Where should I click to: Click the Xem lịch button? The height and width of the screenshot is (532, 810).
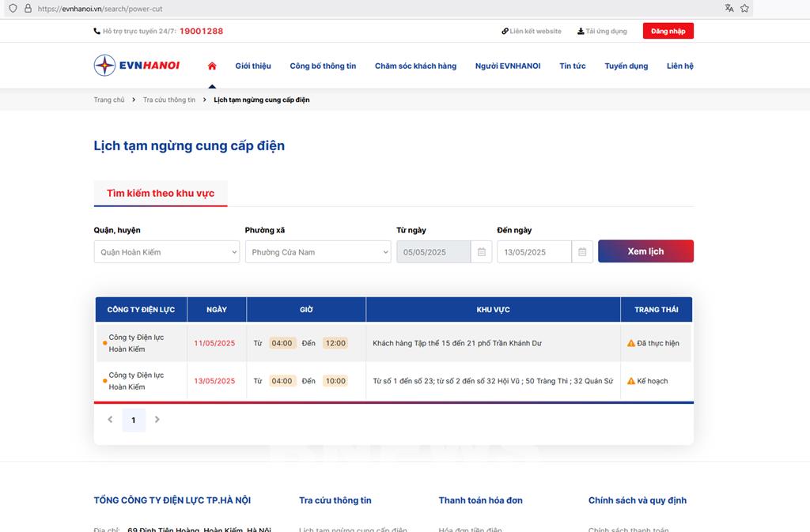(x=645, y=251)
